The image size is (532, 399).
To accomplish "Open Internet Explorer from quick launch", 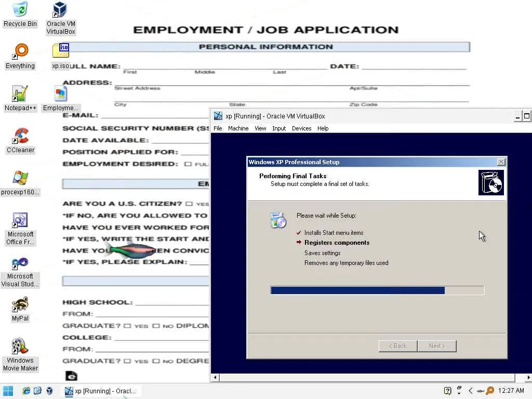I will 26,391.
